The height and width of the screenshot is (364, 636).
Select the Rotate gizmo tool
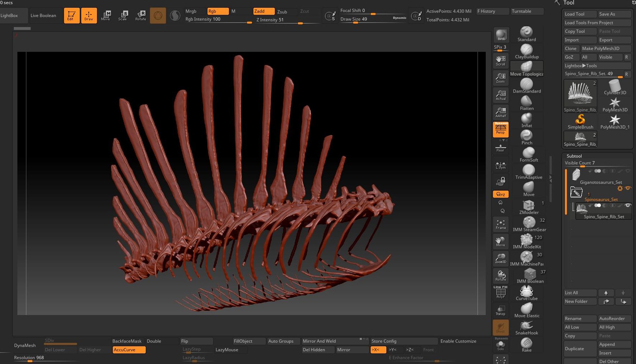click(141, 16)
